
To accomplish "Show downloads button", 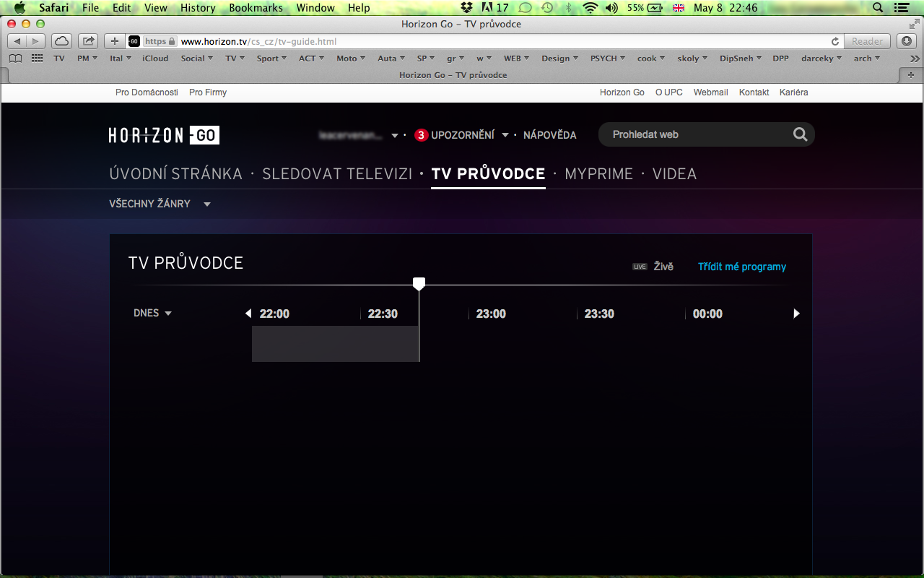I will pyautogui.click(x=907, y=41).
